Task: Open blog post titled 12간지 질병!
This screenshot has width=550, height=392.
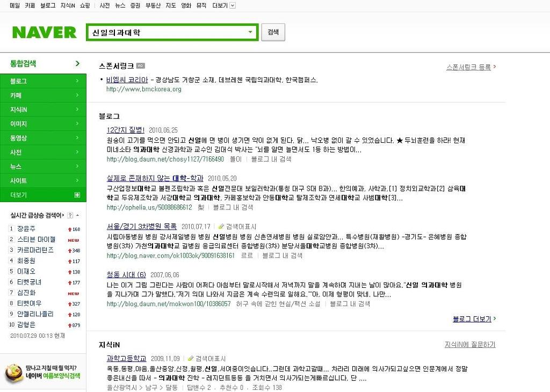Action: pos(126,130)
